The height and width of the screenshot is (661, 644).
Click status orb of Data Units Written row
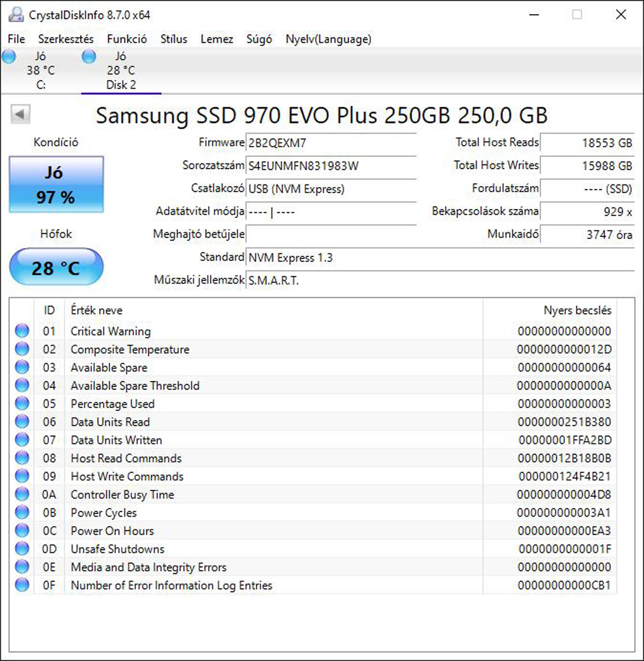coord(22,440)
